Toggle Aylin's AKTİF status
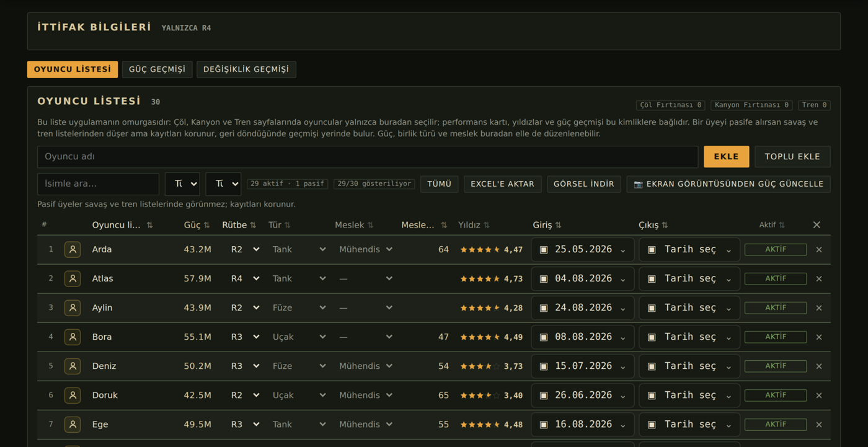 pyautogui.click(x=776, y=308)
